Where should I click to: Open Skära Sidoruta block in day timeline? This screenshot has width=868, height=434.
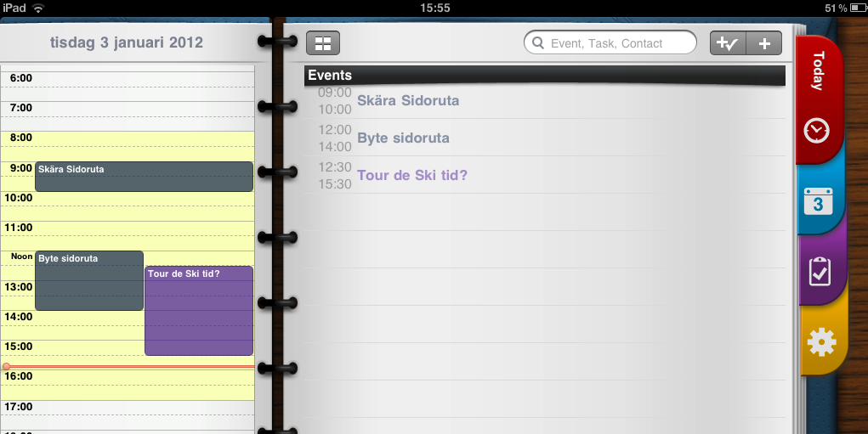coord(144,177)
